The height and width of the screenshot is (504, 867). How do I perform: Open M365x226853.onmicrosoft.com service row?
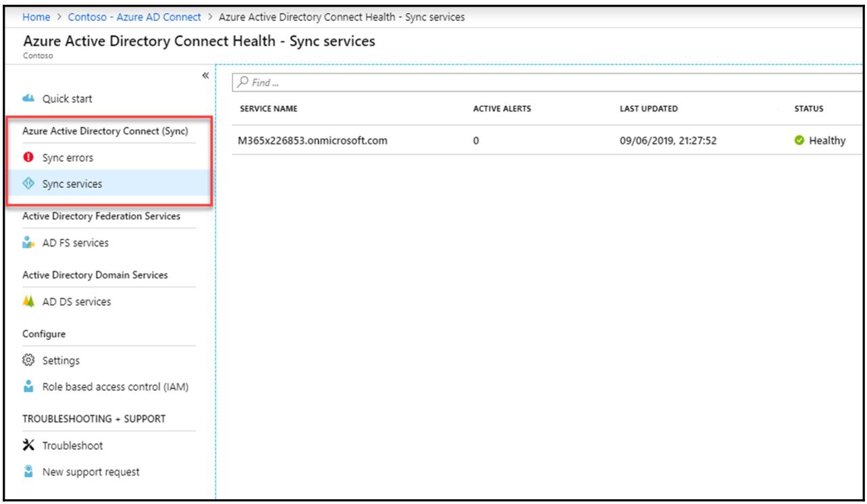pos(313,141)
